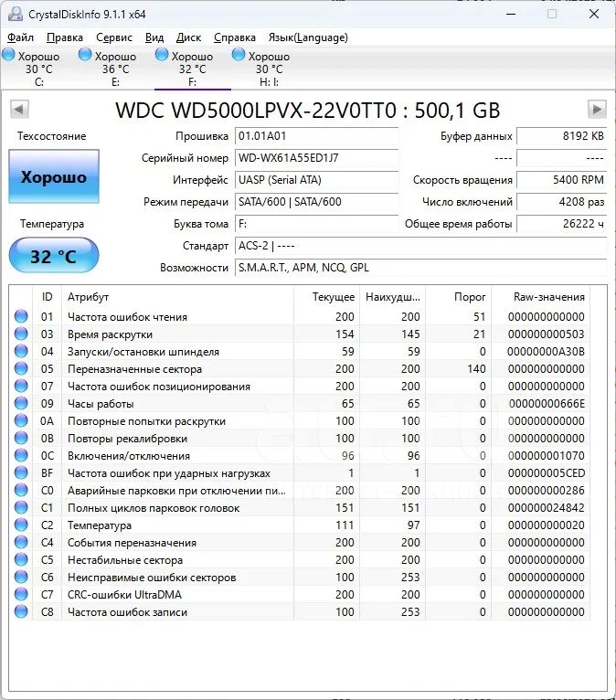Screen dimensions: 616x700
Task: Select row Часы работы
Action: coord(300,404)
